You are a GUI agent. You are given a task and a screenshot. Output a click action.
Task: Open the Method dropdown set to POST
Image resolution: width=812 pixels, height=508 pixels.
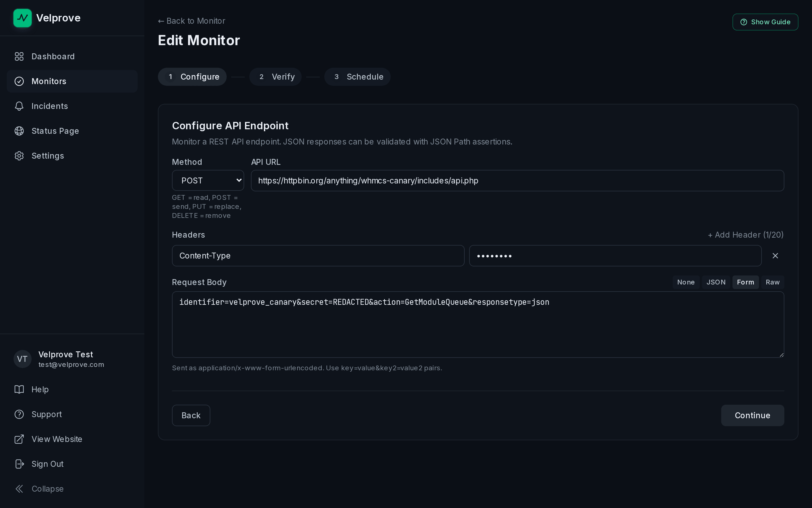[x=208, y=180]
